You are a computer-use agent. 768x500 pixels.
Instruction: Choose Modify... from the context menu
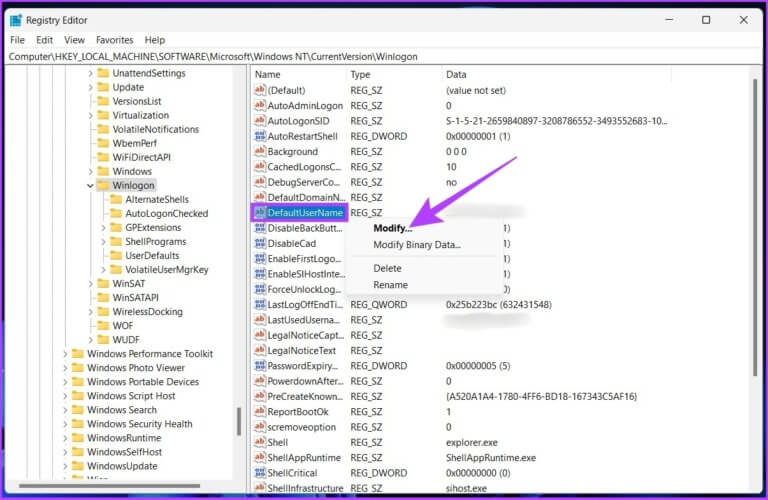(393, 228)
